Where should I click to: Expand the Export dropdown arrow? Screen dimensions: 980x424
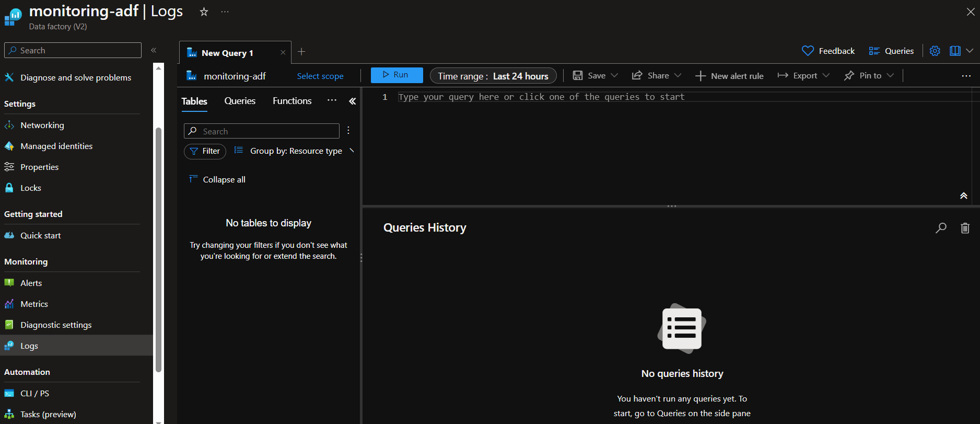(x=826, y=75)
